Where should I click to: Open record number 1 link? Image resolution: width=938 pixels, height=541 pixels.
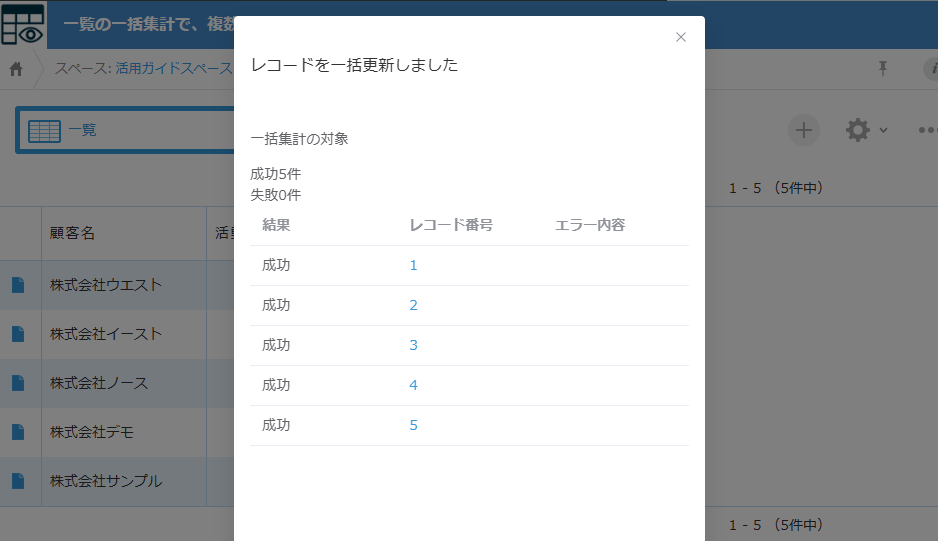tap(413, 265)
